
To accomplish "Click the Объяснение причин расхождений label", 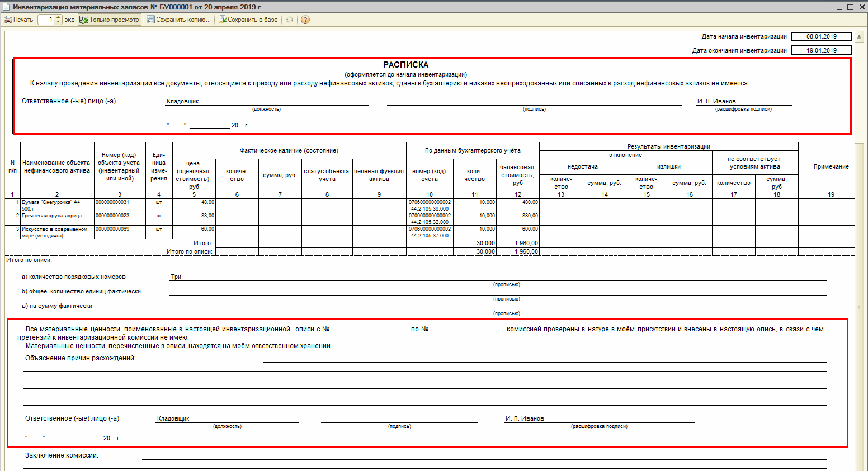I will tap(81, 358).
